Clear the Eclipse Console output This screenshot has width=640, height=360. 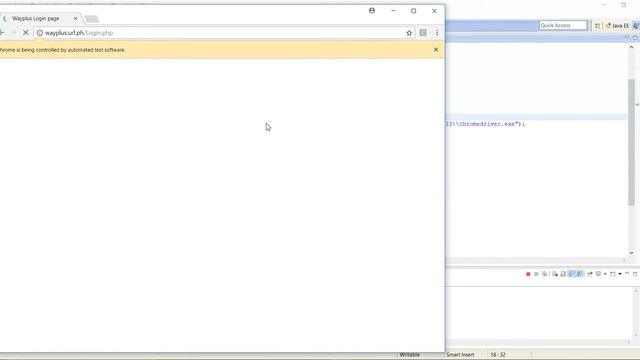(x=555, y=274)
